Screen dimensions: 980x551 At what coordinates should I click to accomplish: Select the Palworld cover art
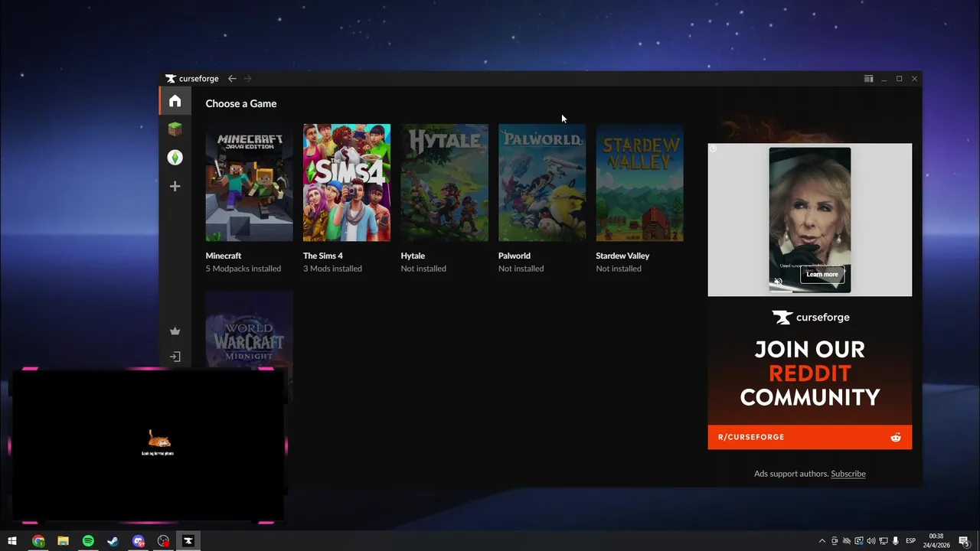[542, 183]
